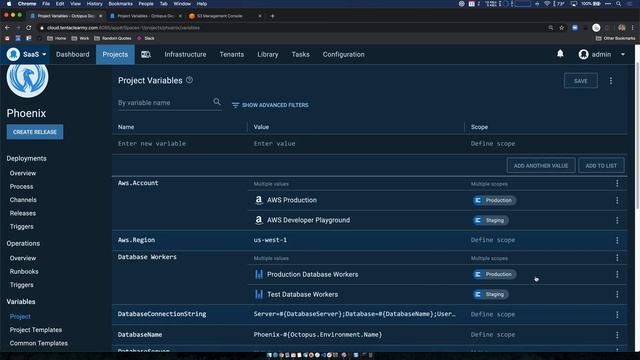Viewport: 640px width, 360px height.
Task: Select the Projects tab
Action: (115, 54)
